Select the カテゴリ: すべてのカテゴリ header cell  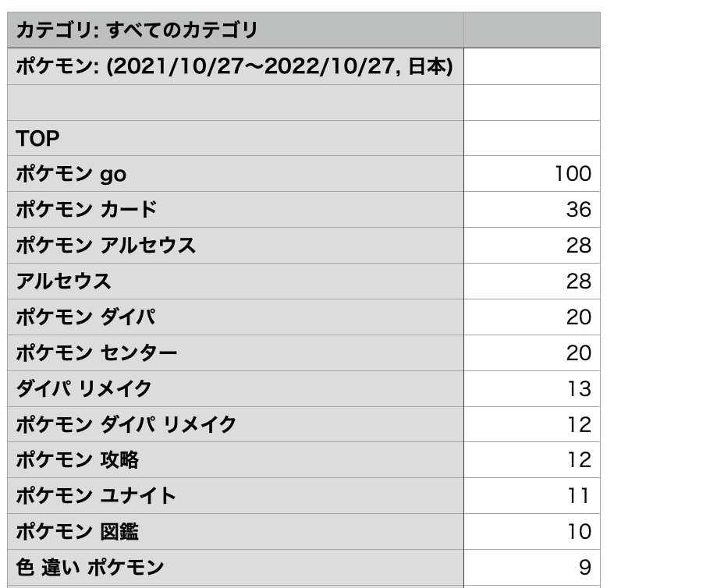[x=234, y=30]
